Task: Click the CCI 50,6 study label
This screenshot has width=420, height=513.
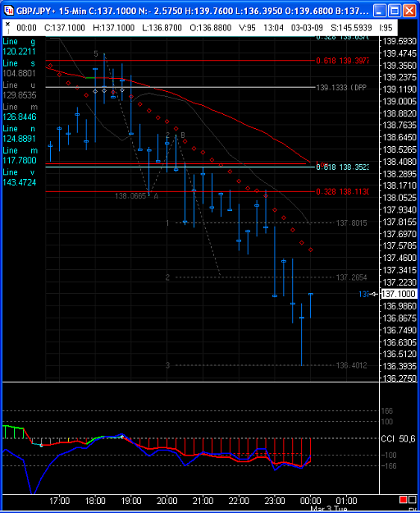Action: pos(398,439)
